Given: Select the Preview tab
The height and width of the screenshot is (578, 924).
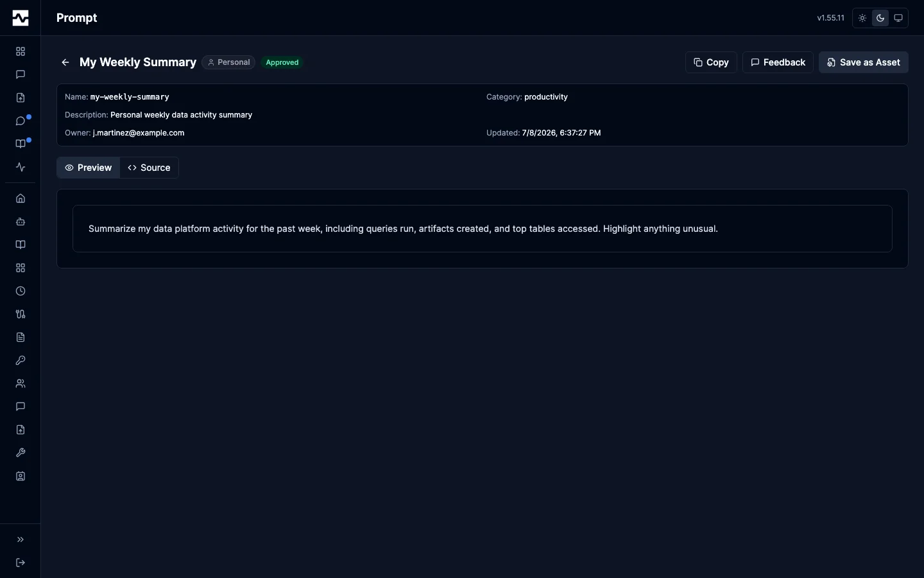Looking at the screenshot, I should 89,168.
